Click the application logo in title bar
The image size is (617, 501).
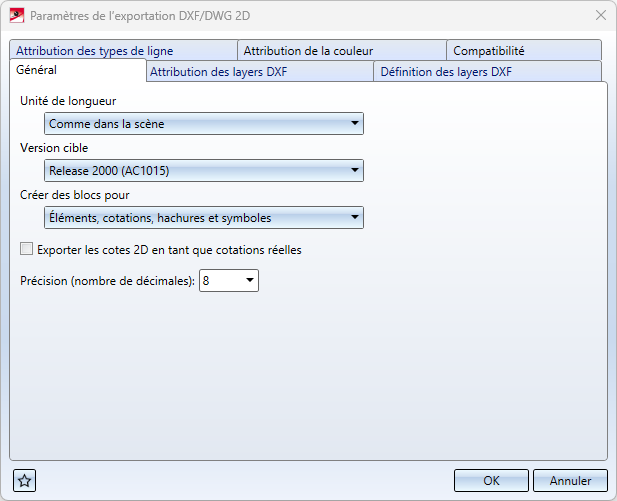click(x=16, y=15)
